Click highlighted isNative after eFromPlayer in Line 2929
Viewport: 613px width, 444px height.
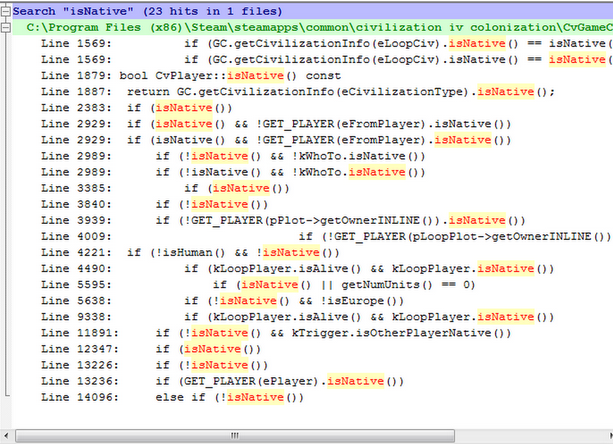(463, 140)
